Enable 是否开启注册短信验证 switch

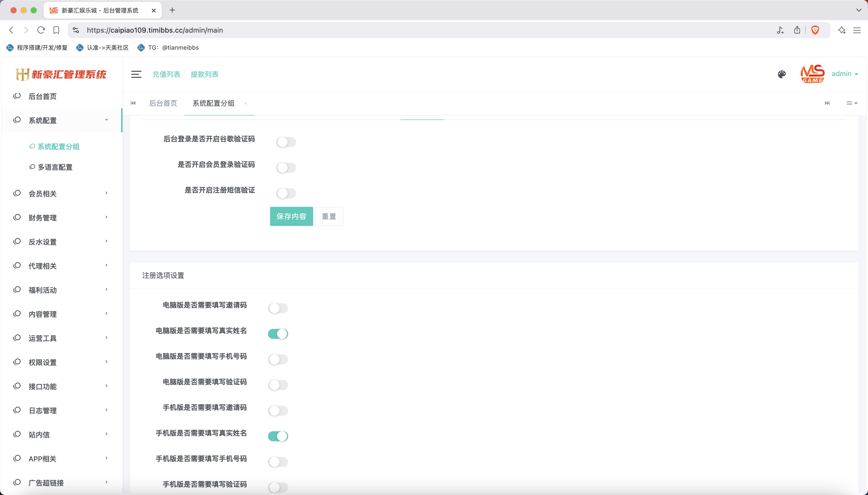(286, 194)
